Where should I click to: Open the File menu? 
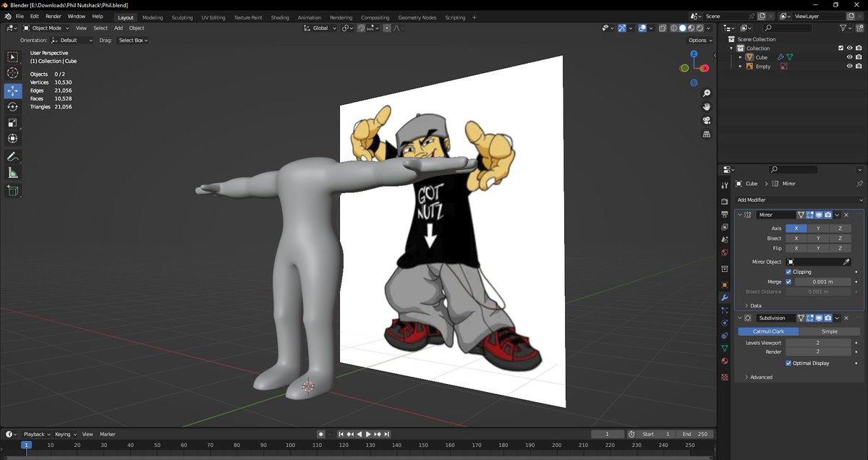19,16
